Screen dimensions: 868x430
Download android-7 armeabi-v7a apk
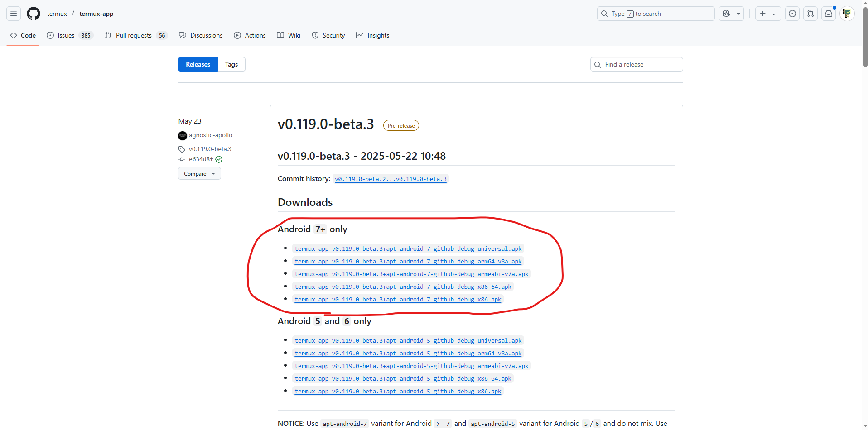411,274
